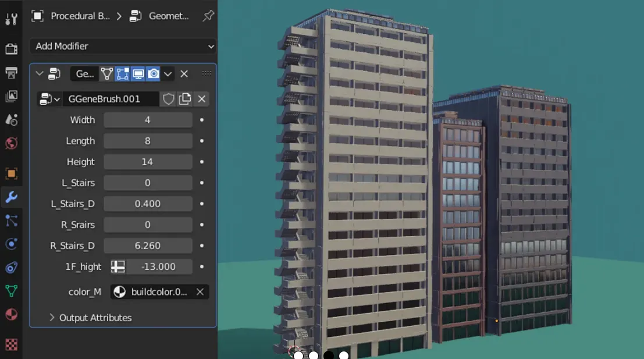Toggle realtime viewport display of the modifier

[x=138, y=74]
